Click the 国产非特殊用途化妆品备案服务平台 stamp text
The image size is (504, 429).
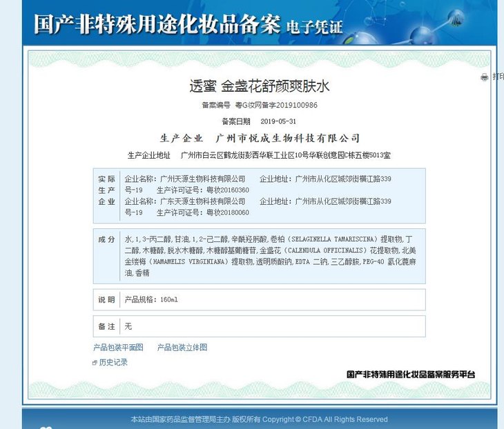point(410,375)
